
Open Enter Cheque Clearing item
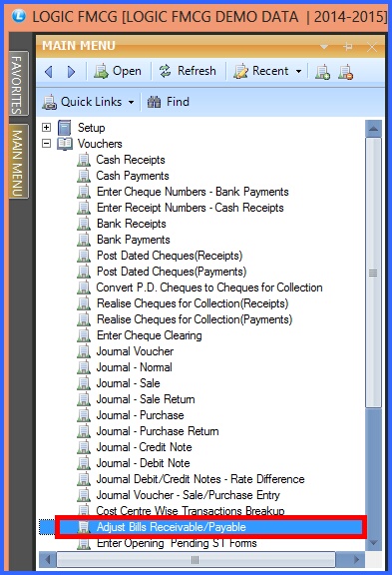tap(149, 335)
